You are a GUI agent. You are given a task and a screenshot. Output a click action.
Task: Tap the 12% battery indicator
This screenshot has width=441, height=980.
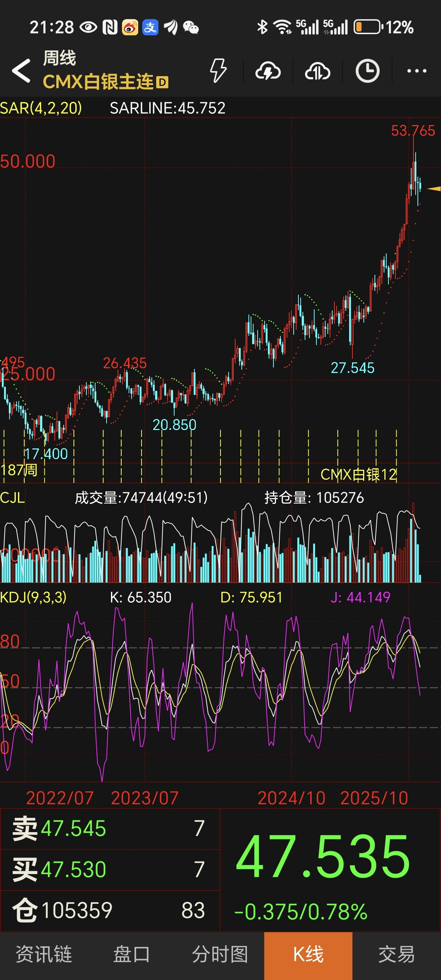(x=384, y=27)
